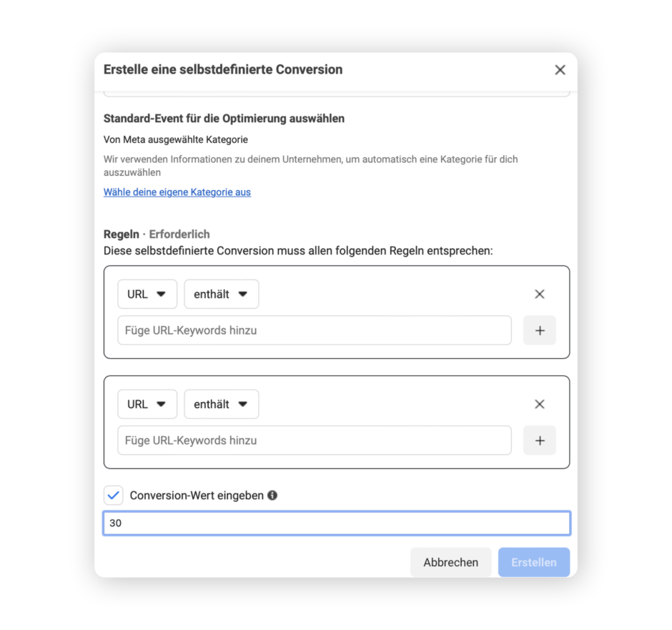This screenshot has width=672, height=630.
Task: Open the second rule's URL dropdown
Action: 147,404
